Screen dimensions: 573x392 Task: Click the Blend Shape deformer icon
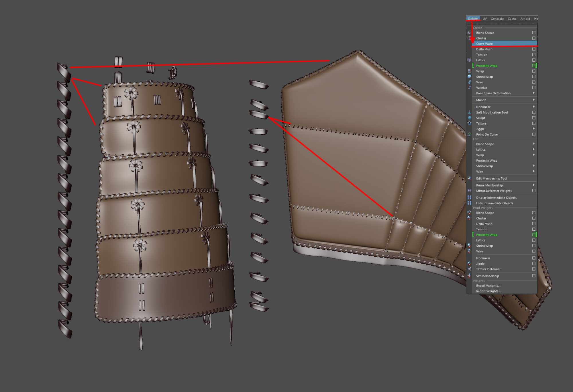(x=469, y=33)
